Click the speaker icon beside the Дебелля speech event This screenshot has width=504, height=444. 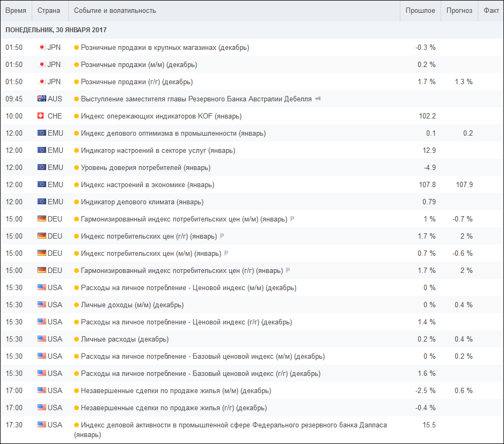coord(318,99)
